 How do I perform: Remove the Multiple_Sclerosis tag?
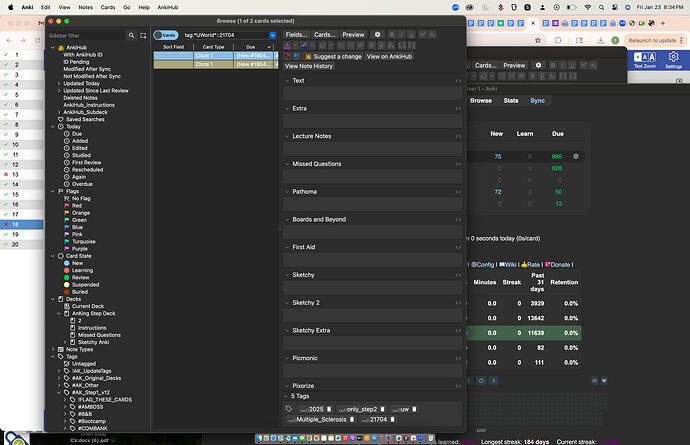coord(352,419)
